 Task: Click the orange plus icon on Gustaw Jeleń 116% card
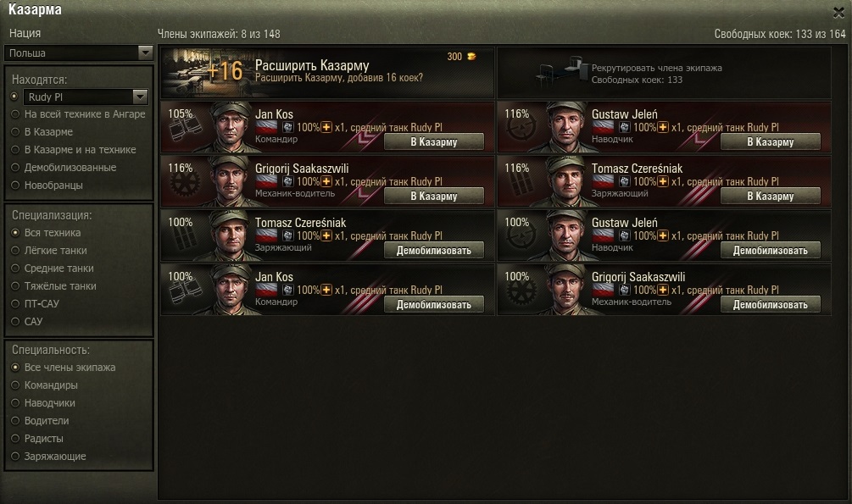click(663, 128)
